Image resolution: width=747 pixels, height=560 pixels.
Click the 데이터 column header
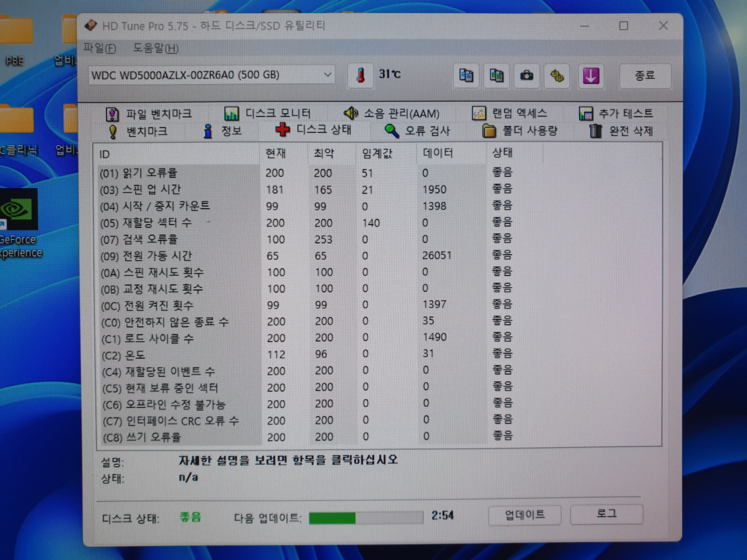451,153
